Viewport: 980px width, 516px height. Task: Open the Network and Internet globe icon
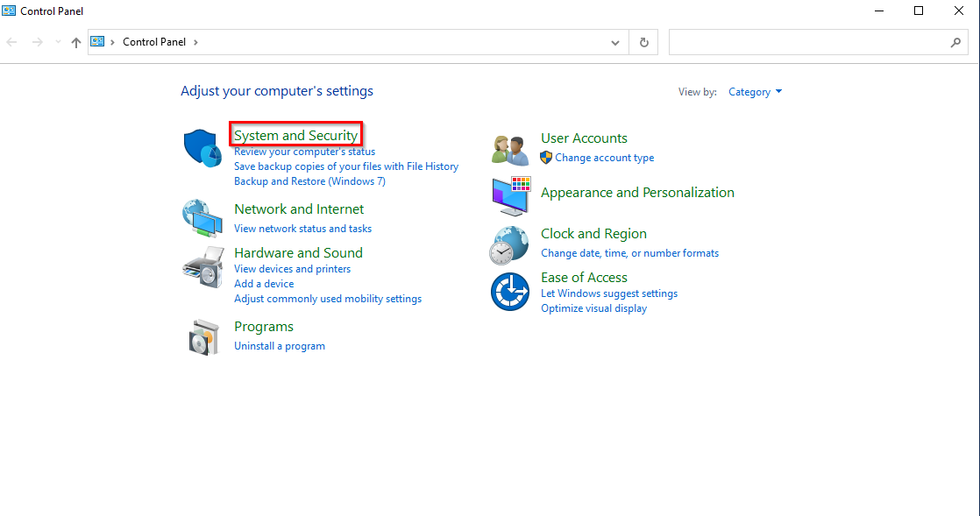tap(202, 218)
